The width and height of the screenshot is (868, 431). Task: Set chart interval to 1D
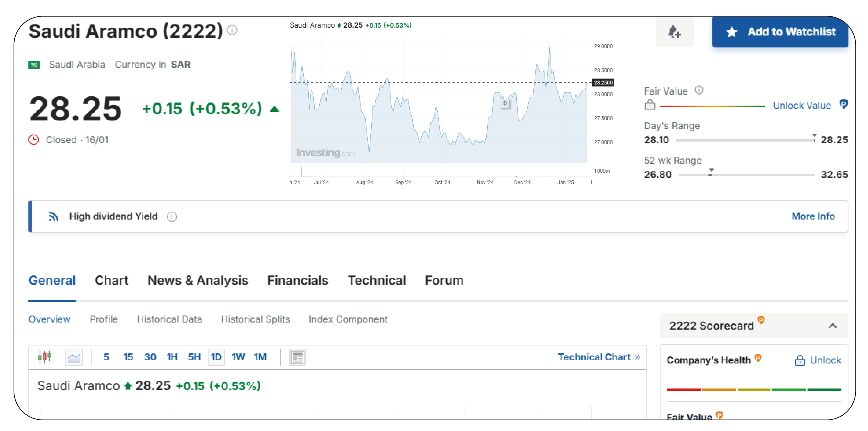pyautogui.click(x=216, y=357)
